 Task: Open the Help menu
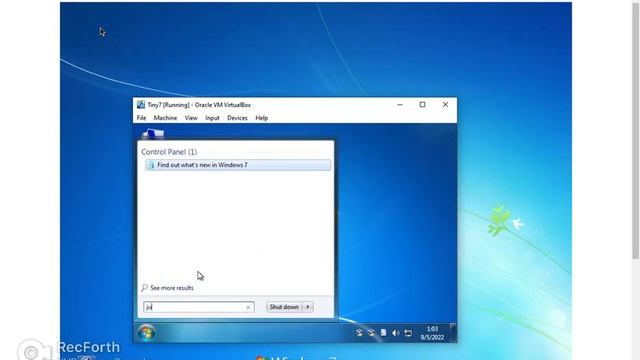[262, 118]
